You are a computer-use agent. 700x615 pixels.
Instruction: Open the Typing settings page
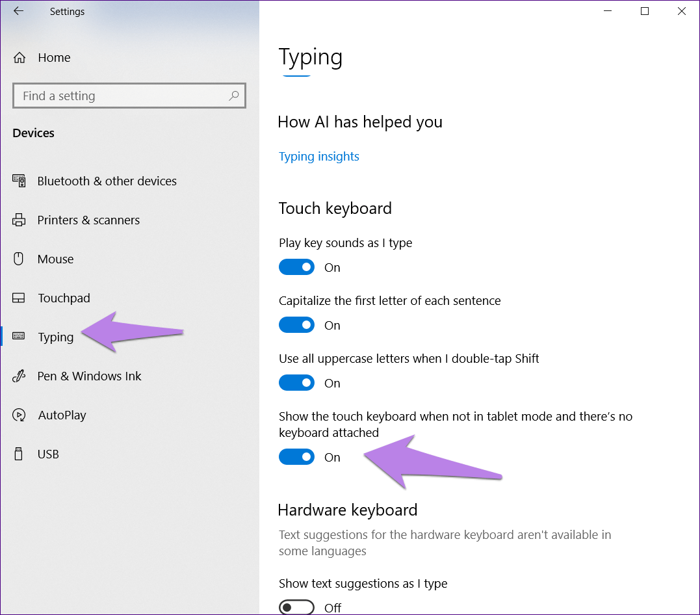[56, 337]
